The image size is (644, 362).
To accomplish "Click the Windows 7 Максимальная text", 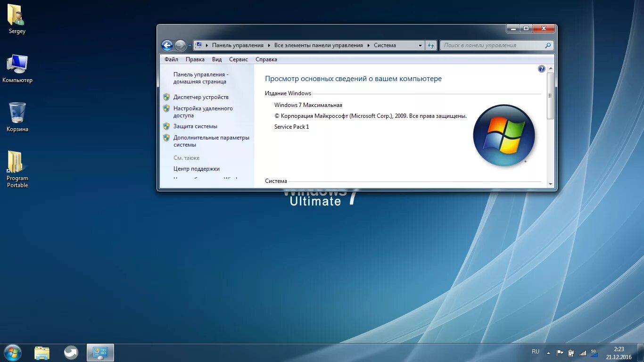I will coord(308,105).
